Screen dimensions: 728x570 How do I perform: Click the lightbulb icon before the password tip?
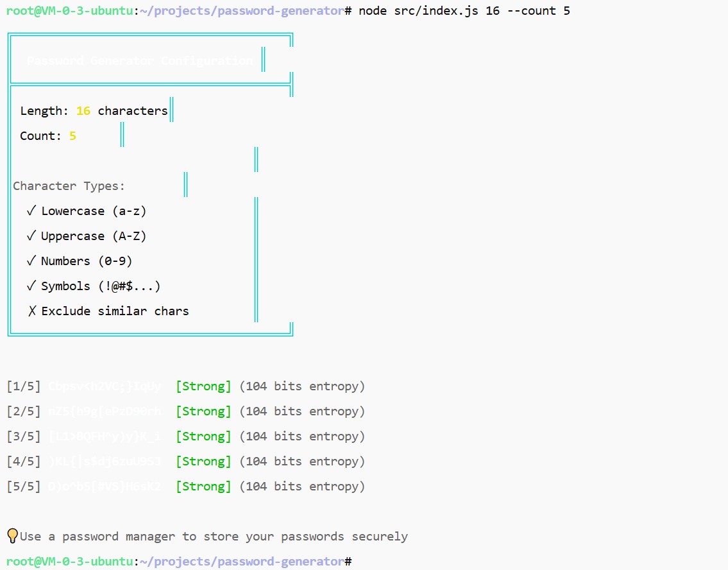click(x=12, y=536)
